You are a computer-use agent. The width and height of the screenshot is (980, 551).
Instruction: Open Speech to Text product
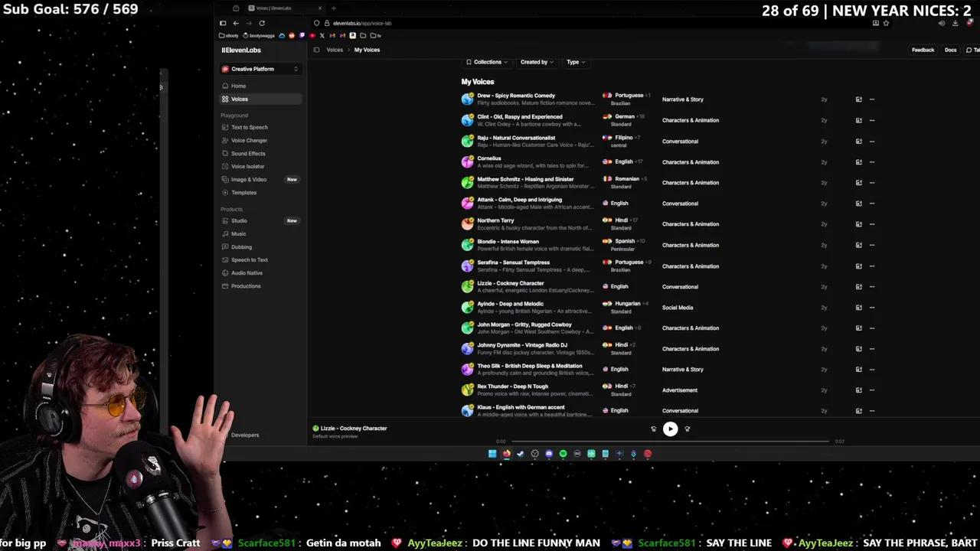260,259
